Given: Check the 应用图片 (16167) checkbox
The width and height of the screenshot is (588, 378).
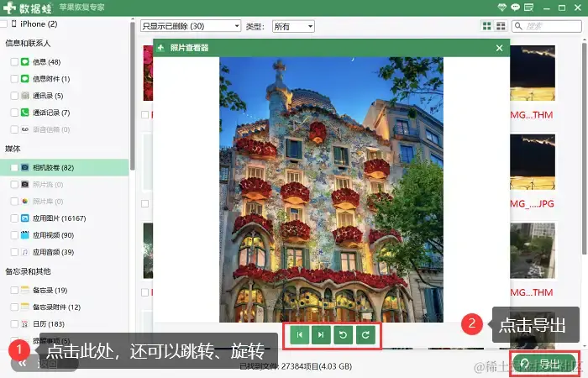Looking at the screenshot, I should coord(14,218).
